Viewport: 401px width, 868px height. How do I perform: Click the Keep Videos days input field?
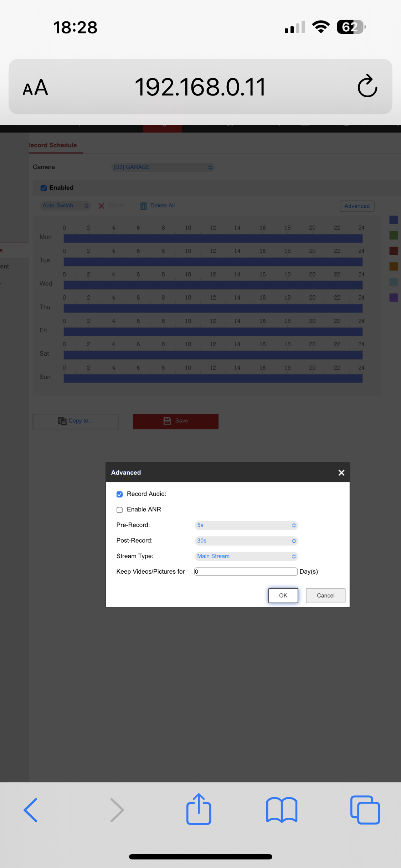[x=246, y=572]
